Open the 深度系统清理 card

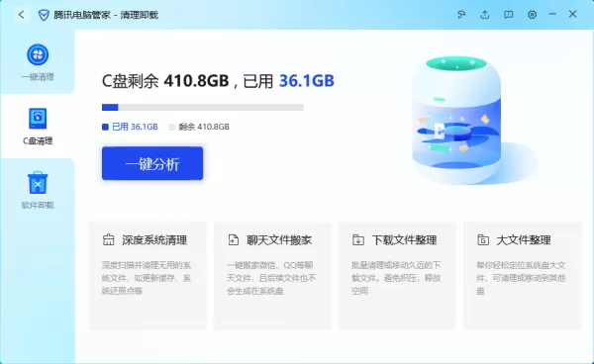148,276
